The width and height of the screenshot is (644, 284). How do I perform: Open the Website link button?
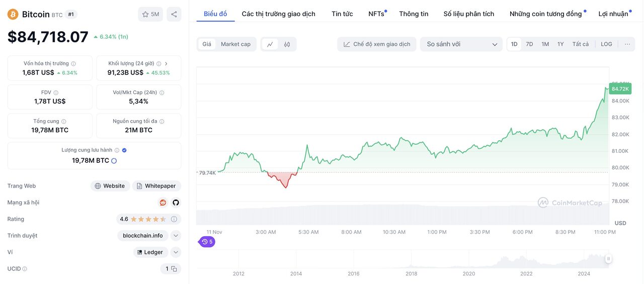pyautogui.click(x=110, y=186)
